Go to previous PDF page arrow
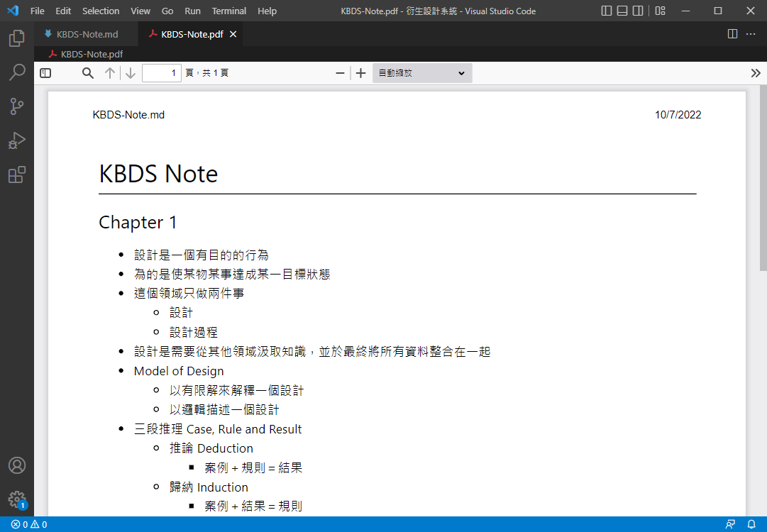 (x=110, y=73)
